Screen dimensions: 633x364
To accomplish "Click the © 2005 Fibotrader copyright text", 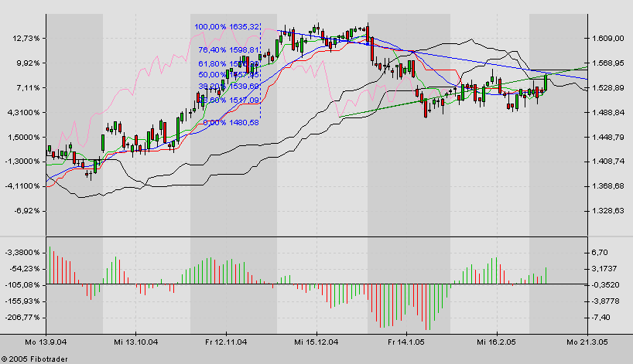I will (x=34, y=358).
